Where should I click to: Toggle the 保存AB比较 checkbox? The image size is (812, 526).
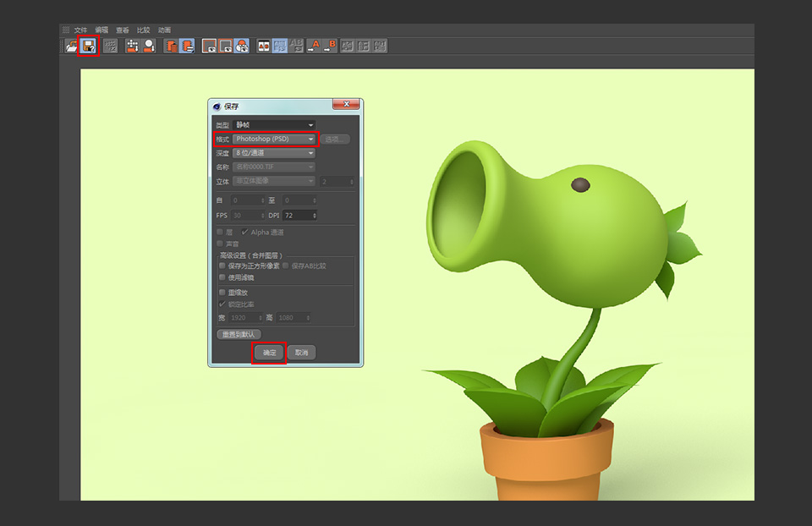tap(285, 266)
